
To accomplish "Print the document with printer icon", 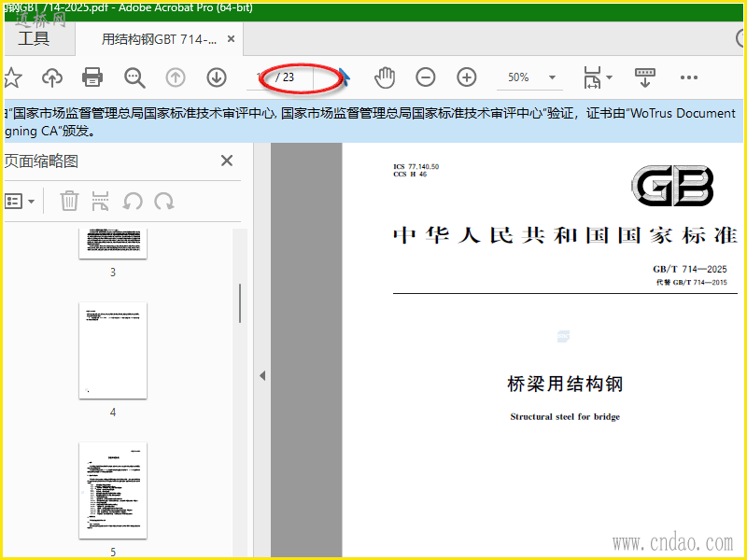I will click(x=92, y=77).
